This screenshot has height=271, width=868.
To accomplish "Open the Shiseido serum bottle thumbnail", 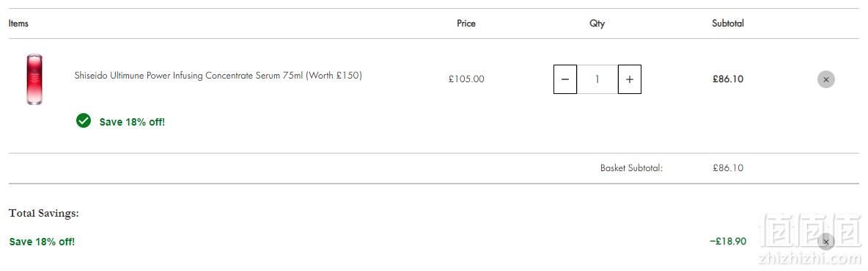I will [34, 79].
